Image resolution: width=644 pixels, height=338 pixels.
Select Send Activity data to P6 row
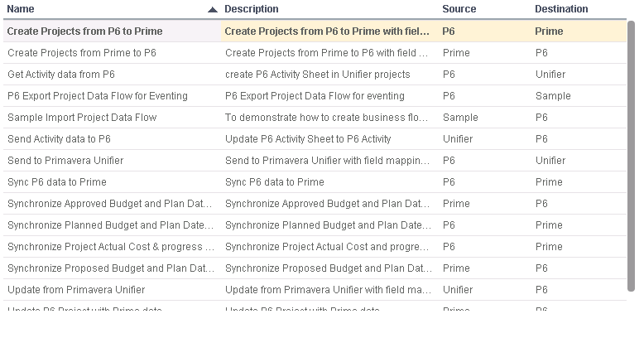click(59, 139)
